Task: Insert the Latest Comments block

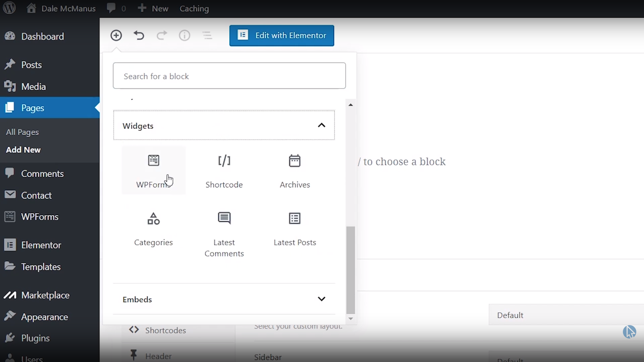Action: [x=224, y=234]
